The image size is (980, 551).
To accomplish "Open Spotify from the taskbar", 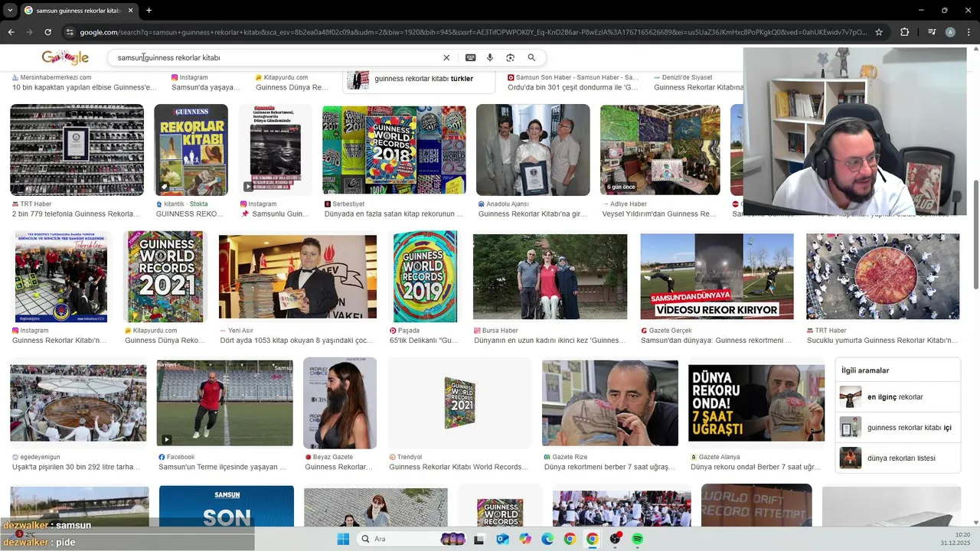I will click(638, 539).
